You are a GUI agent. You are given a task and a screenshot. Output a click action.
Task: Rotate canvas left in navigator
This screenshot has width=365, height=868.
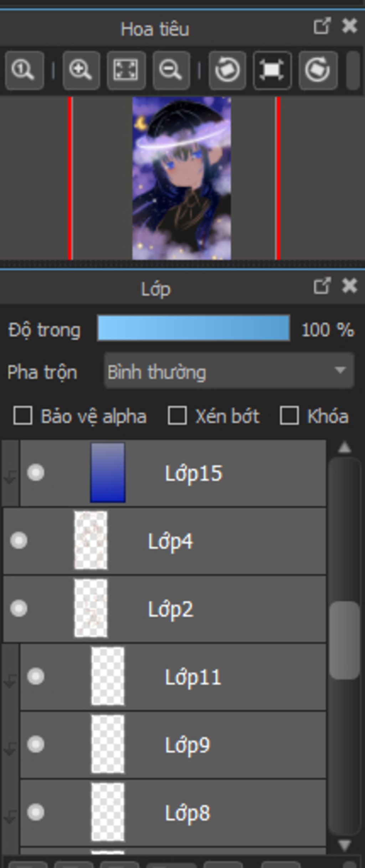coord(227,70)
